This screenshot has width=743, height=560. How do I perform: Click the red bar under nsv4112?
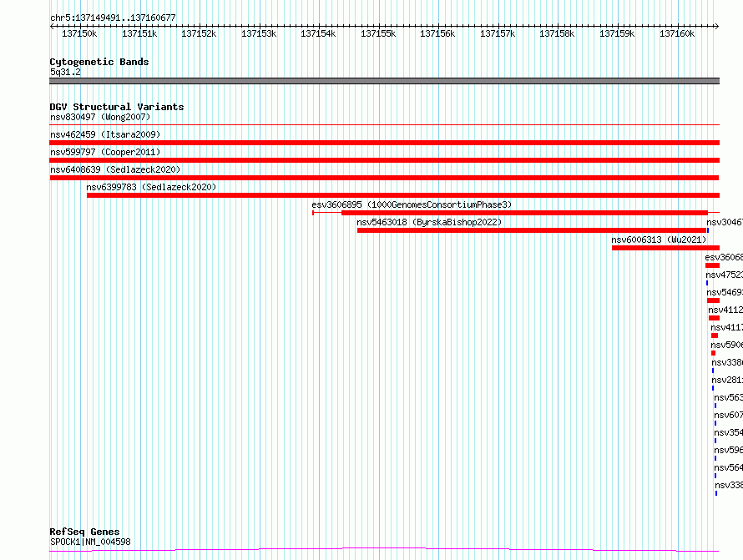tap(714, 318)
